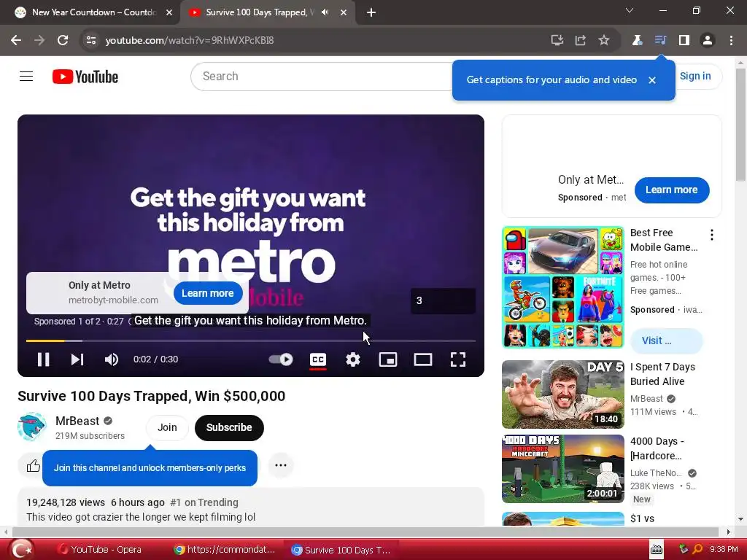Open 4000 Days [Hardcore... video title
The height and width of the screenshot is (560, 747).
pyautogui.click(x=657, y=448)
